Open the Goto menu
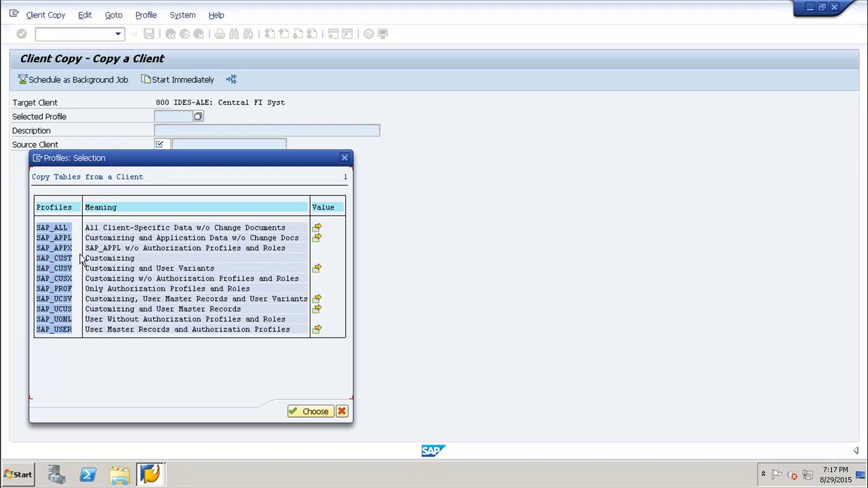This screenshot has height=488, width=868. click(x=113, y=15)
